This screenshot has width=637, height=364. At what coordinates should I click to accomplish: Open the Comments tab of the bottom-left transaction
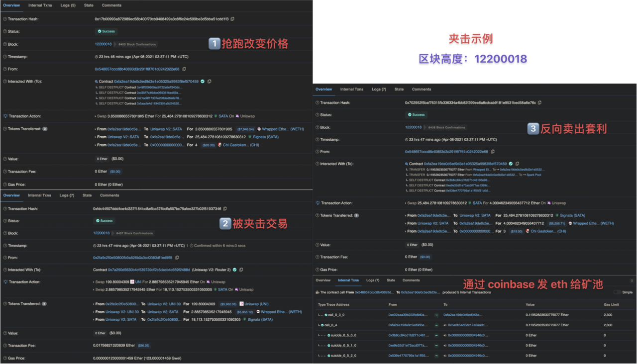coord(111,195)
